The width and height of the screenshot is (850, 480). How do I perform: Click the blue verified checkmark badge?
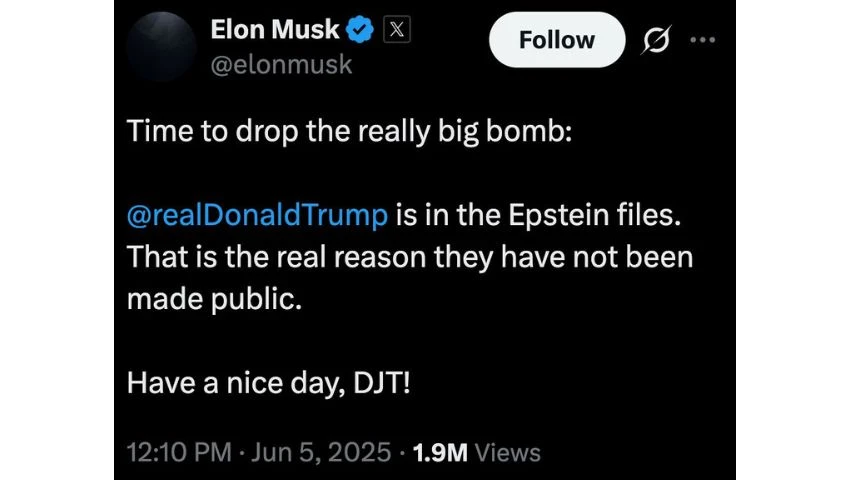(360, 31)
